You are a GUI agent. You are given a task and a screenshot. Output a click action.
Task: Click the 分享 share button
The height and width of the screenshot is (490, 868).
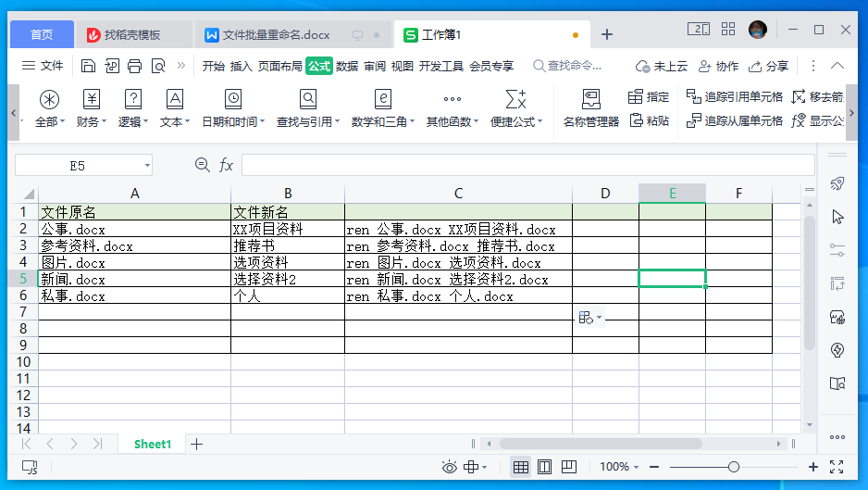(x=768, y=66)
